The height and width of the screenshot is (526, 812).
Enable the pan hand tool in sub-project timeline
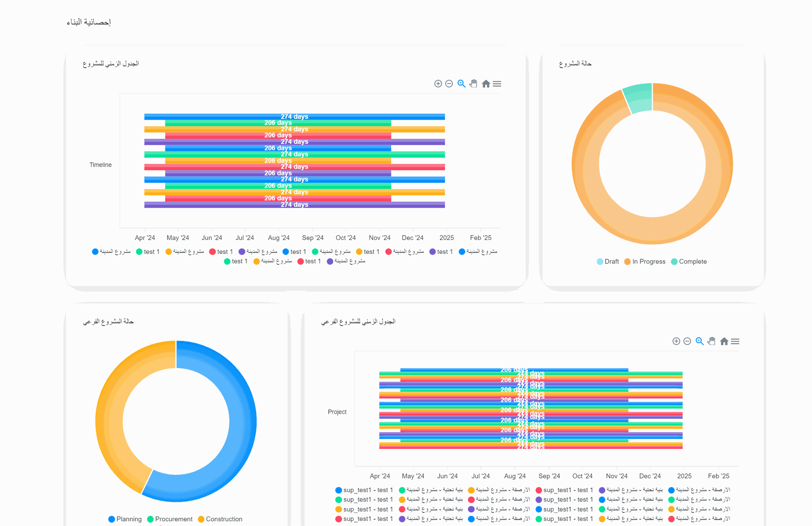(711, 341)
